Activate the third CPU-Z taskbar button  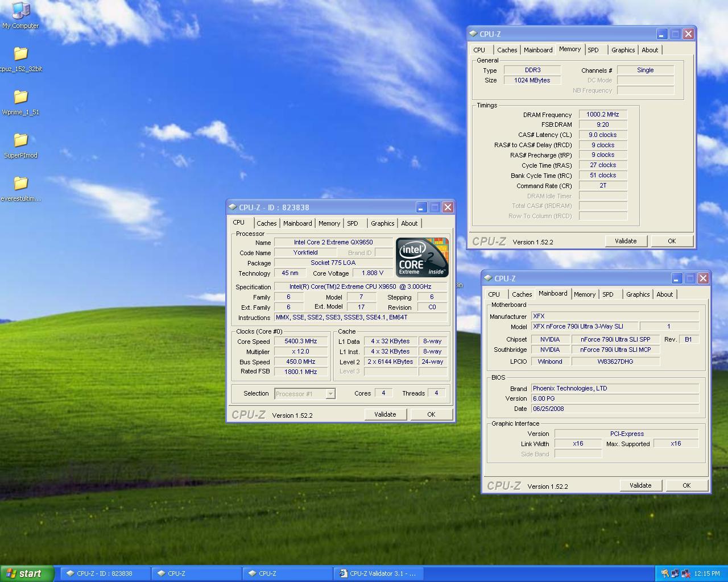point(287,573)
